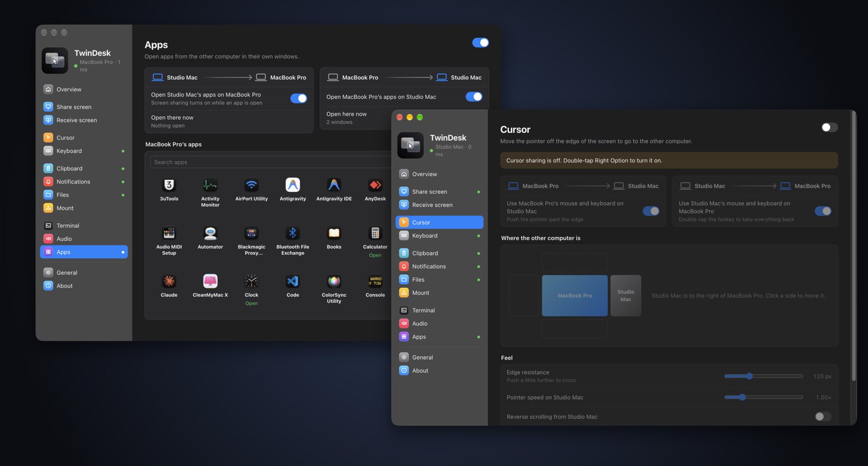
Task: Open CleanMyMac X app icon
Action: pos(210,281)
